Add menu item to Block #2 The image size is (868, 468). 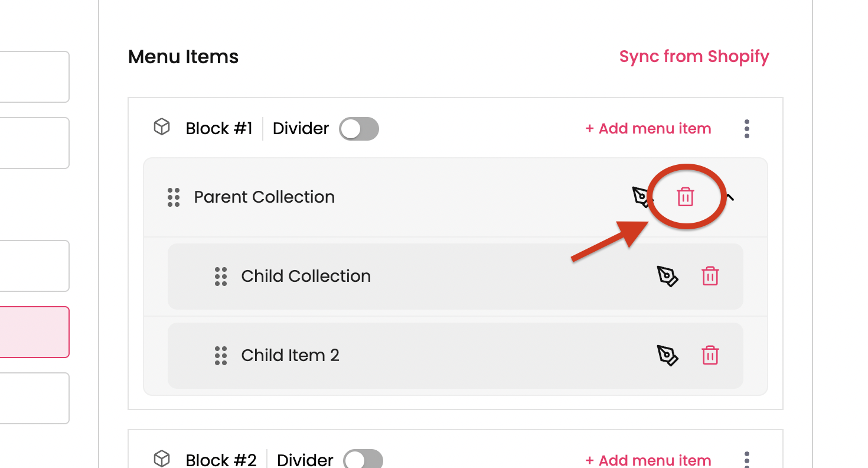tap(648, 460)
